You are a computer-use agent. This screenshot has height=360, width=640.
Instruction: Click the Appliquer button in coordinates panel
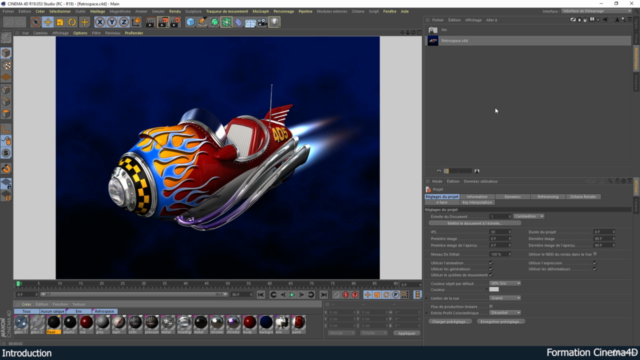click(407, 333)
